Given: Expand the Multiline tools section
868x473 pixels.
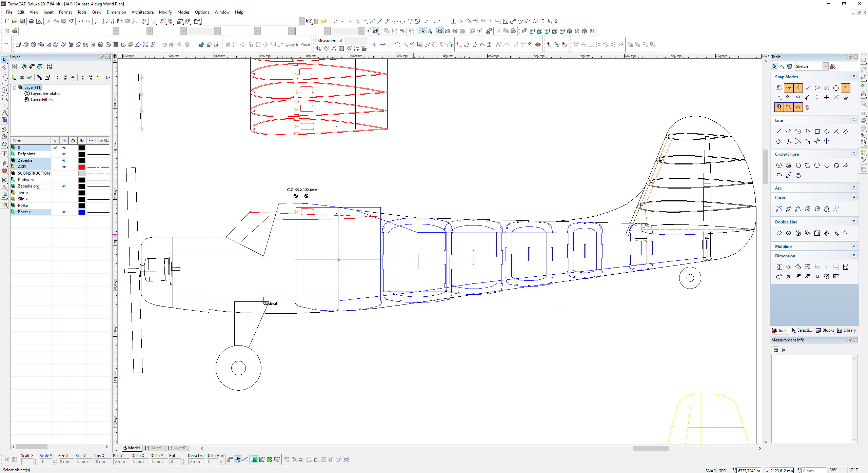Looking at the screenshot, I should 854,246.
